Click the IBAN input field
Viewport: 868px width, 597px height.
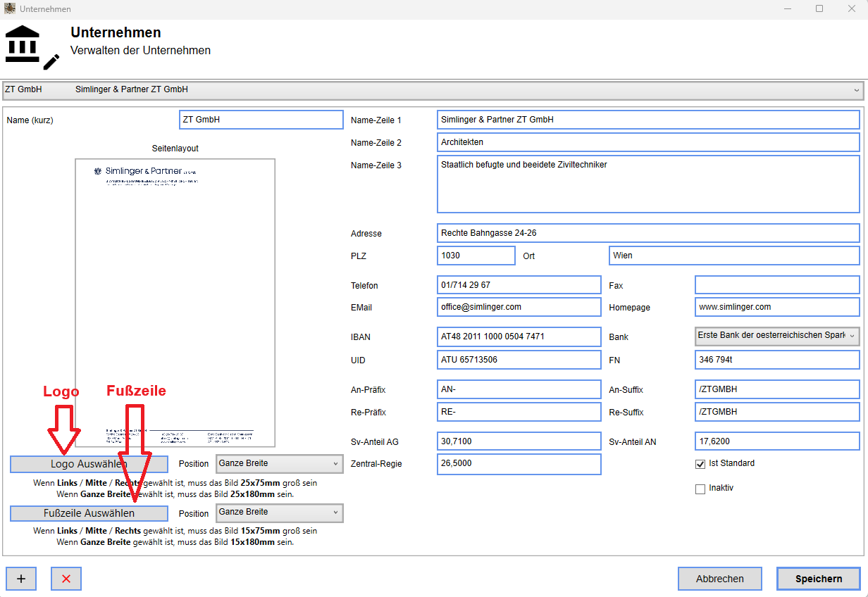tap(519, 337)
